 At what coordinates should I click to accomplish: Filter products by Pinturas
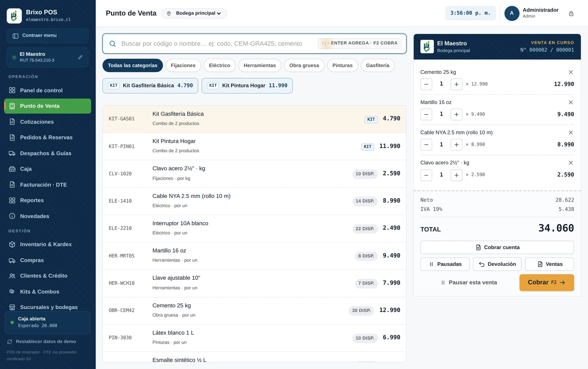click(343, 65)
